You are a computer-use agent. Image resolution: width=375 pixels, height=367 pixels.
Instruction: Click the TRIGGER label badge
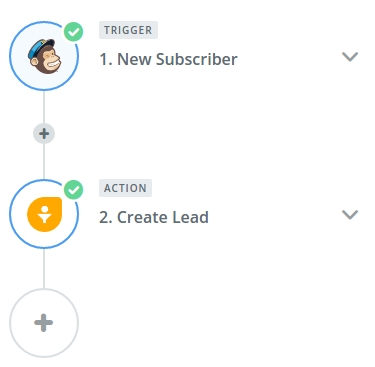(x=128, y=30)
